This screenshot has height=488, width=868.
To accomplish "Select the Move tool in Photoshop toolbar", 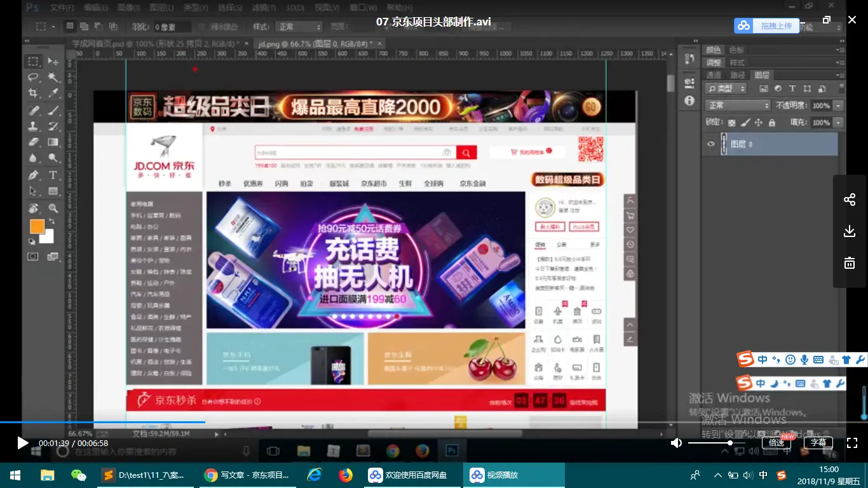I will (x=53, y=61).
